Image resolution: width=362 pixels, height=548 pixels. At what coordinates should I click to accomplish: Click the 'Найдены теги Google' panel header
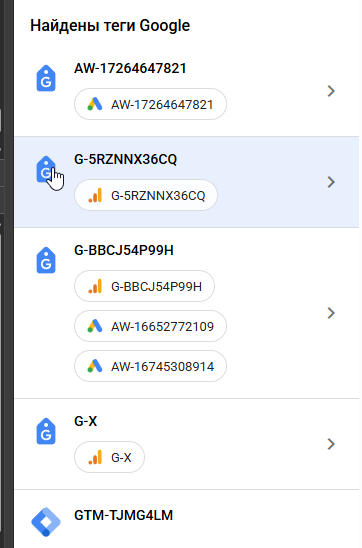click(x=110, y=26)
